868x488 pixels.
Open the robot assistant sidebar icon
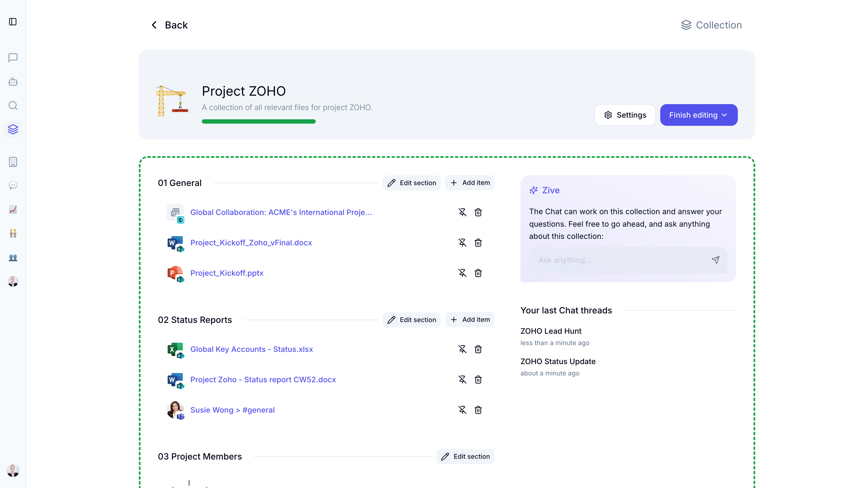(x=13, y=82)
